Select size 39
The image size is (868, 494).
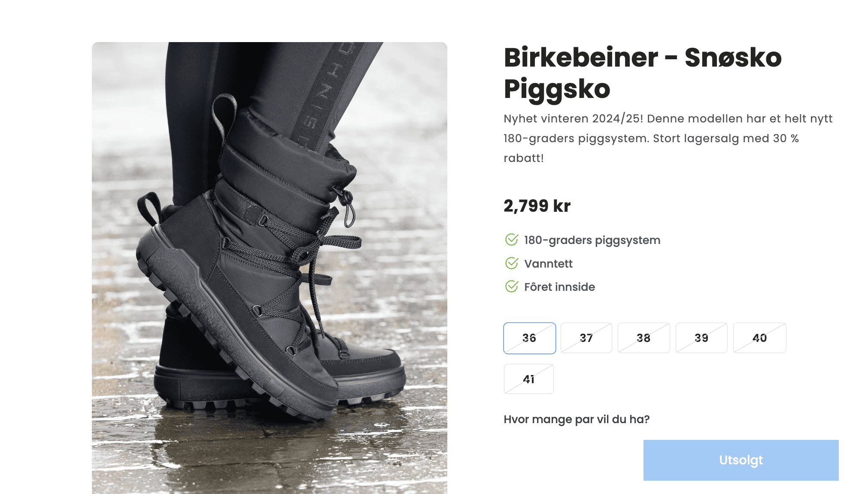pyautogui.click(x=701, y=338)
